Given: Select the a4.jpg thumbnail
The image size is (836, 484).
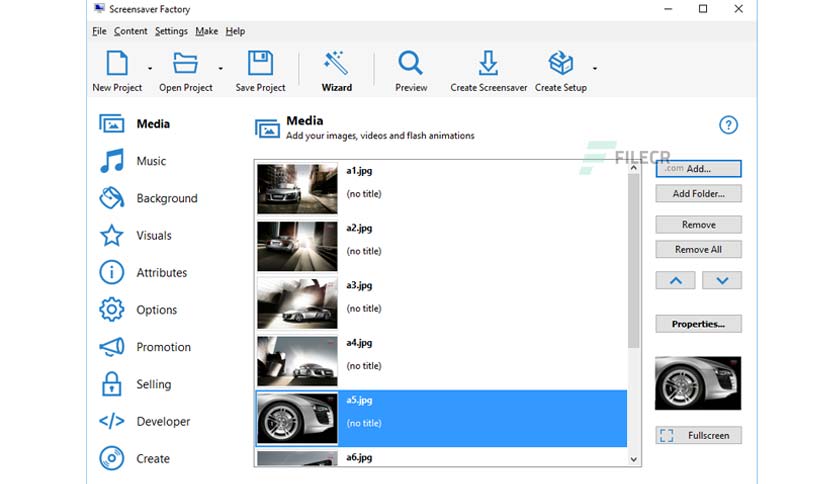Looking at the screenshot, I should coord(298,361).
